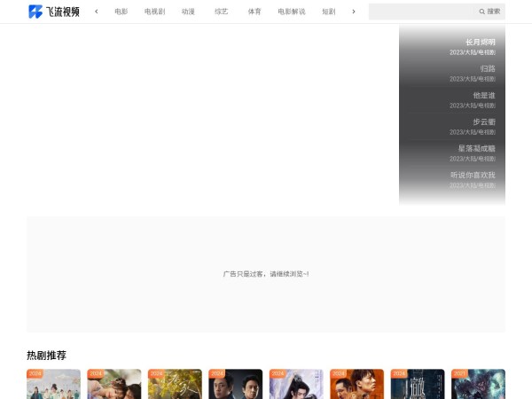This screenshot has height=399, width=532.
Task: Go to the 动漫 category
Action: tap(188, 12)
